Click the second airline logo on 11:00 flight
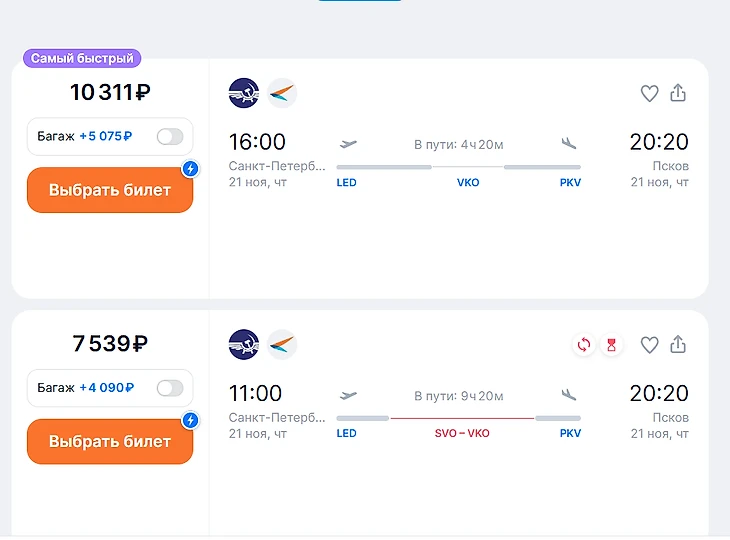 [282, 344]
